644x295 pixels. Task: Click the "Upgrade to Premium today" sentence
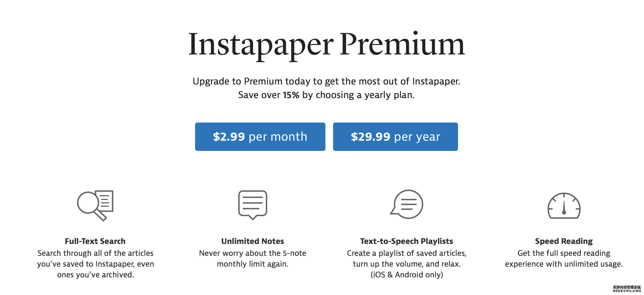[327, 81]
